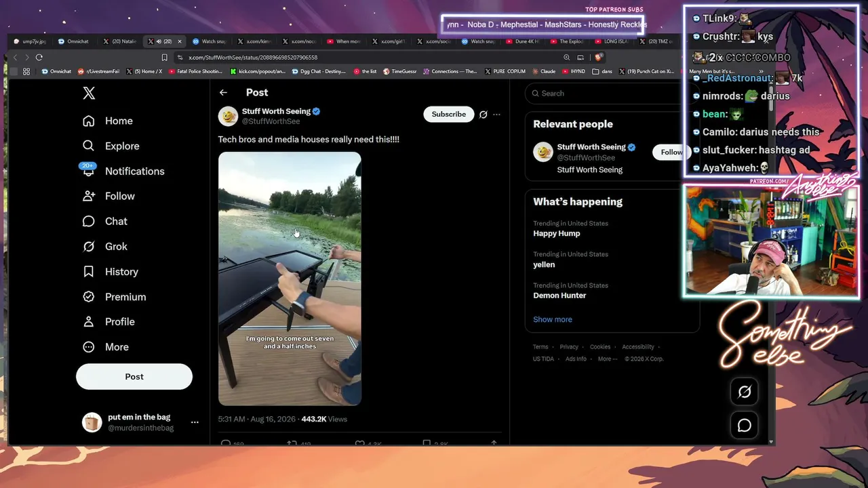
Task: Click the floating Grok button
Action: pyautogui.click(x=745, y=392)
